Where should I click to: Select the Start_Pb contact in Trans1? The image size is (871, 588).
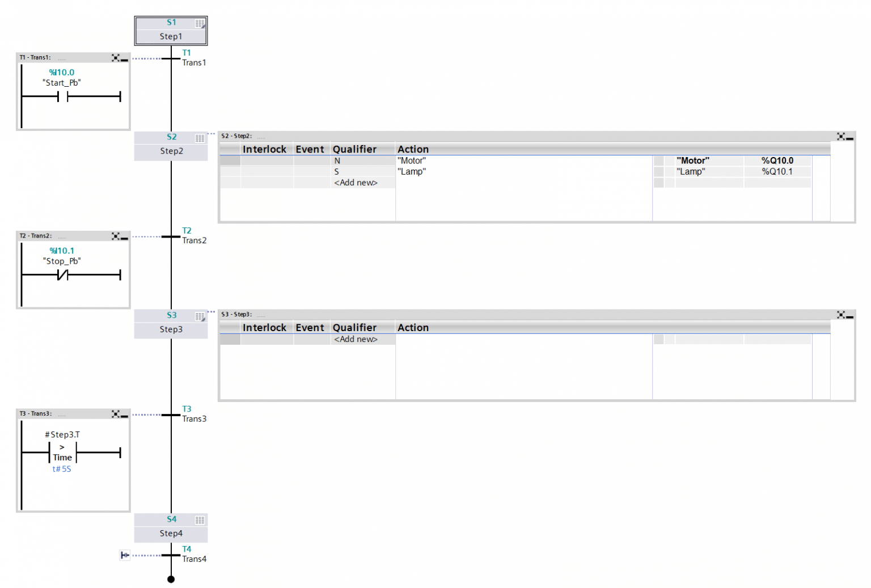point(62,96)
